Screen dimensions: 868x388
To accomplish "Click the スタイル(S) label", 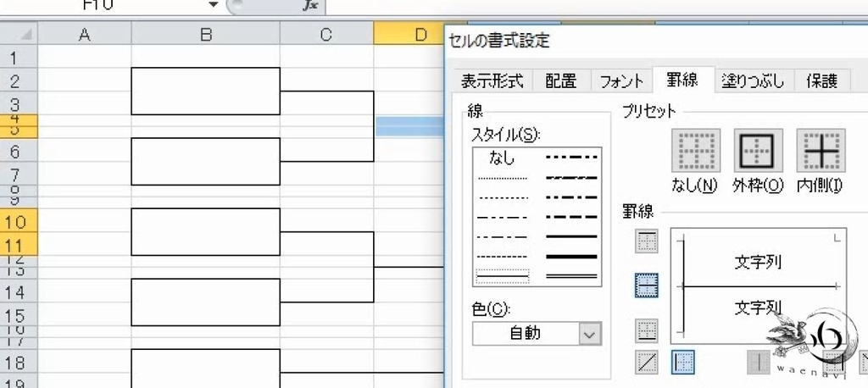I will point(505,135).
